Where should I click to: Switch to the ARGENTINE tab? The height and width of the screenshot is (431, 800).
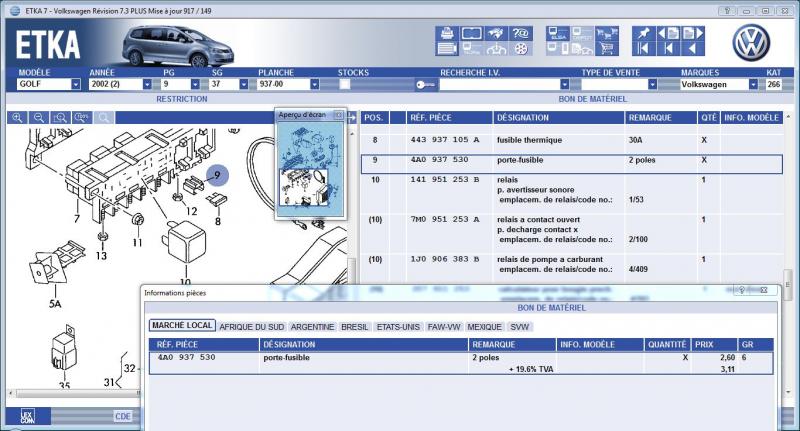313,327
